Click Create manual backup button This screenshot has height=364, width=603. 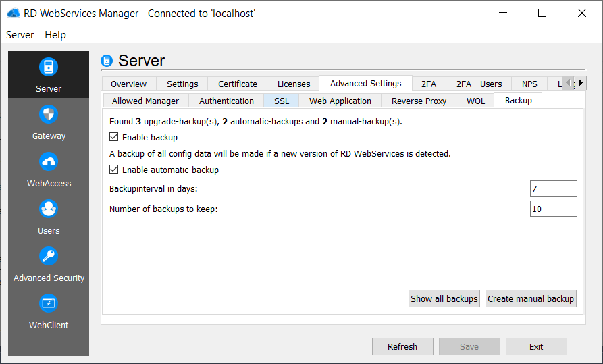531,298
